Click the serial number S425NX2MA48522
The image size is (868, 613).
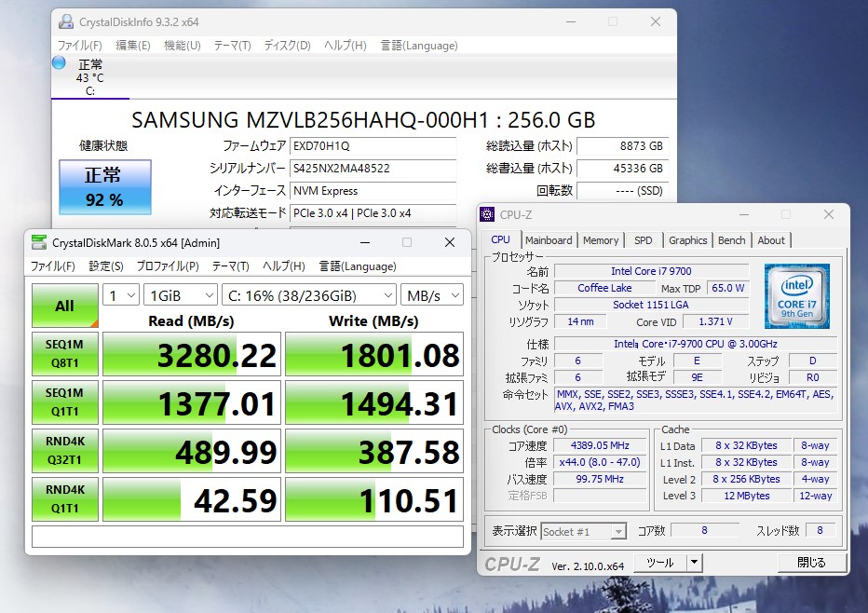[373, 169]
